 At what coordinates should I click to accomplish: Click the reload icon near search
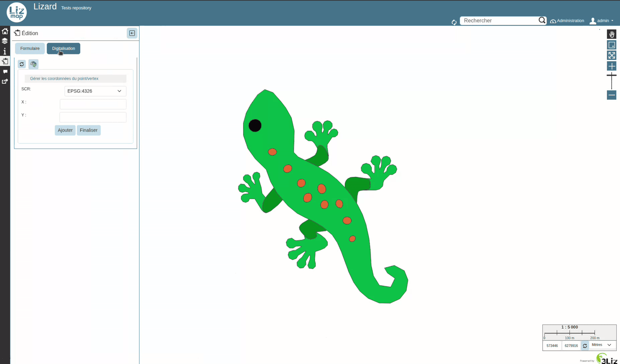click(x=454, y=22)
